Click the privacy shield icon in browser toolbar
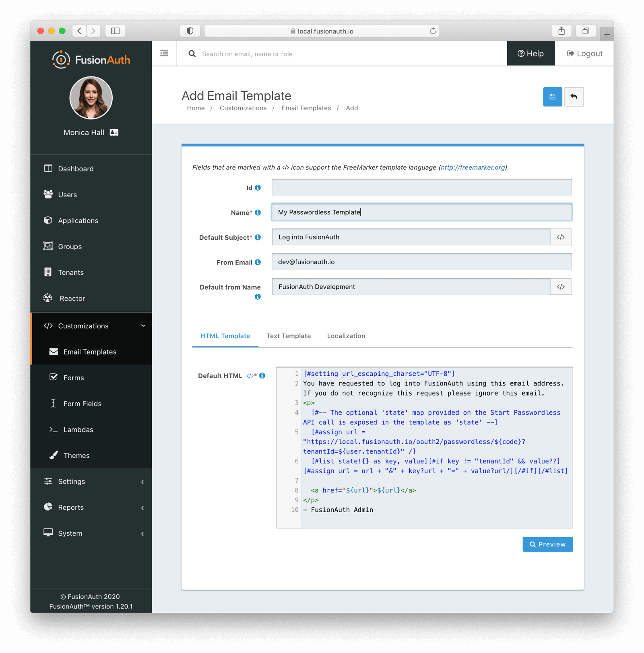Screen dimensions: 644x653 coord(190,31)
